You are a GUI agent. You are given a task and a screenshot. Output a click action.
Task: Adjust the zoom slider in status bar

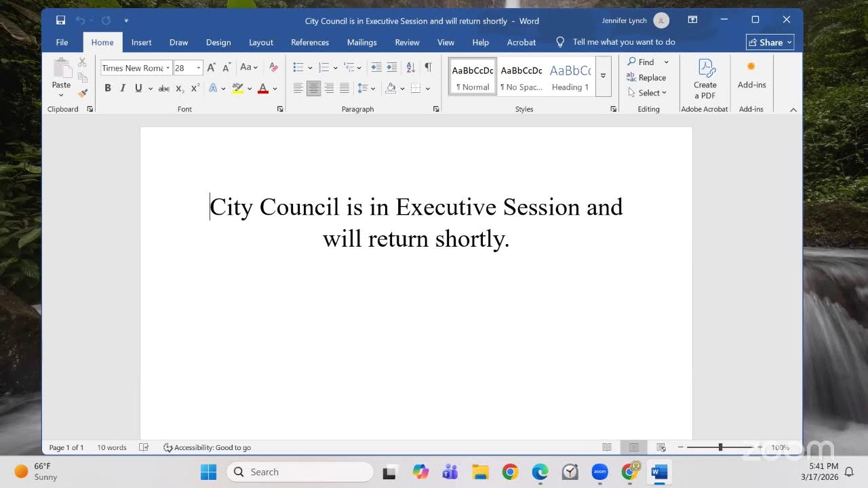pos(720,447)
